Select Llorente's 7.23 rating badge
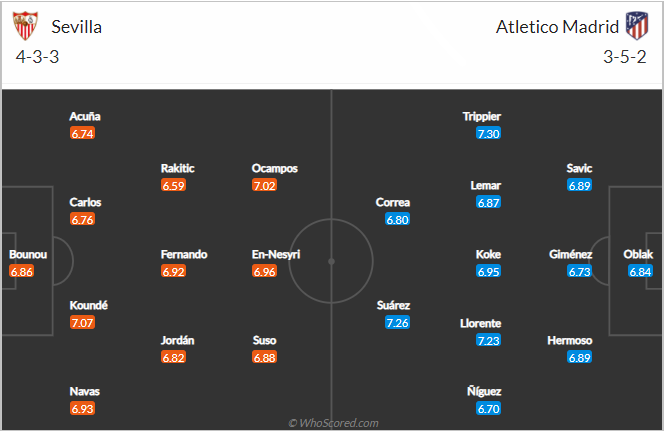 click(488, 340)
